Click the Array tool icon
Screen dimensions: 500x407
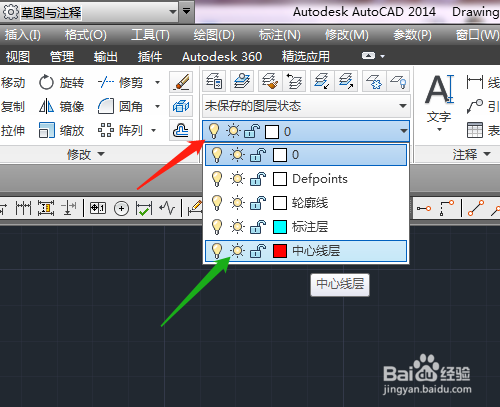click(106, 130)
